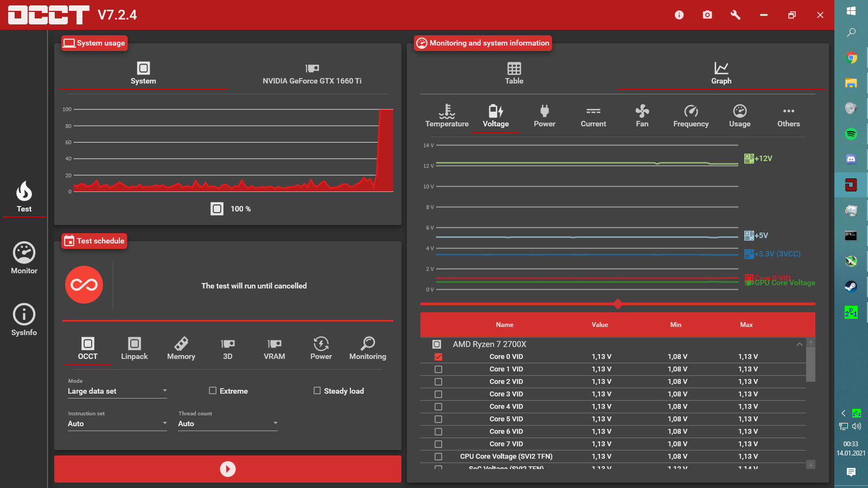Show Others sensors category
The image size is (868, 488).
click(x=789, y=115)
